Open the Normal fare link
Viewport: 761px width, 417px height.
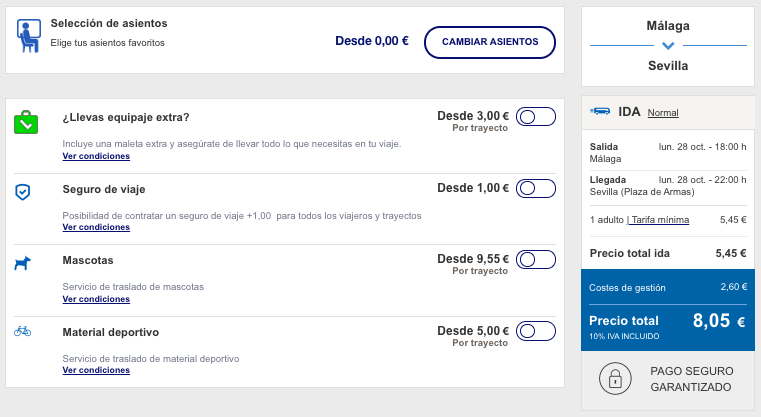[663, 113]
